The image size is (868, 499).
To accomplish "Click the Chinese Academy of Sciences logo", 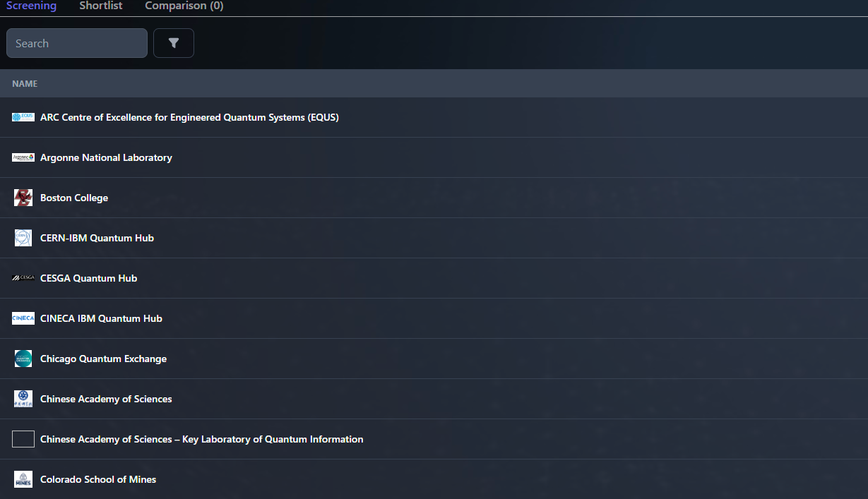I will click(23, 399).
